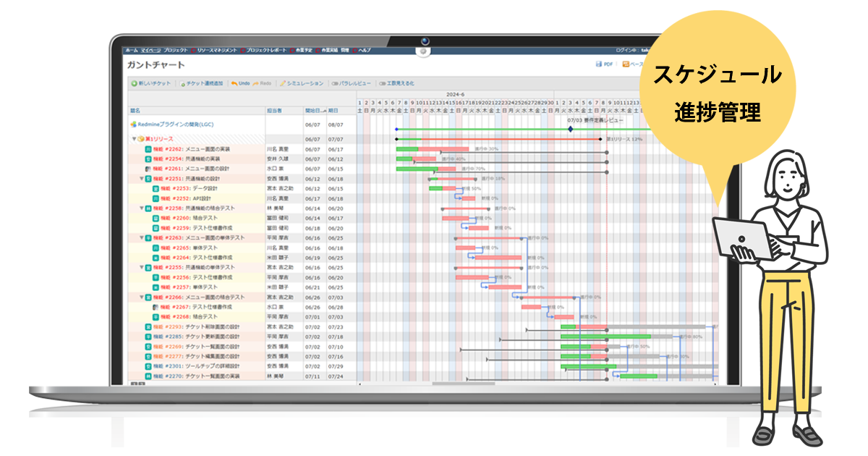Click the Redmineプラグインの開発 project icon
Viewport: 868px width, 456px height.
click(x=133, y=124)
